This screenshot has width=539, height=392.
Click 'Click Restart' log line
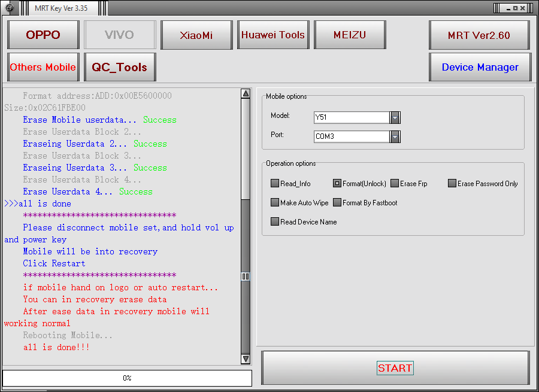point(54,263)
